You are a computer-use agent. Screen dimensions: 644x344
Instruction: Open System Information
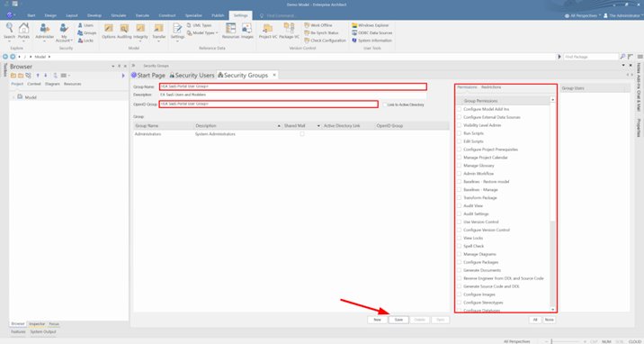tap(371, 41)
